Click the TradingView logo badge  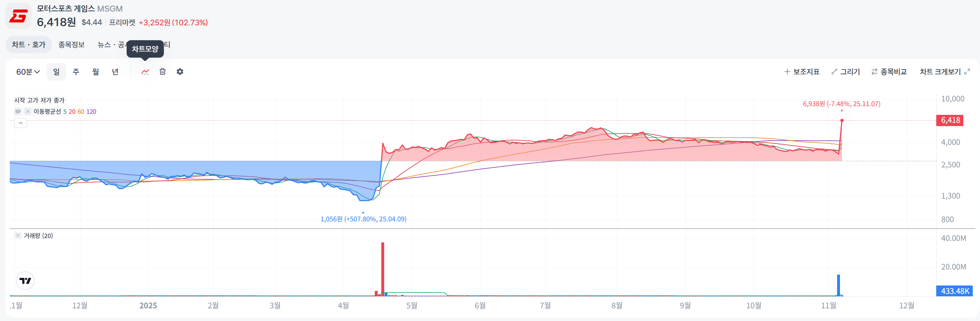pyautogui.click(x=25, y=281)
